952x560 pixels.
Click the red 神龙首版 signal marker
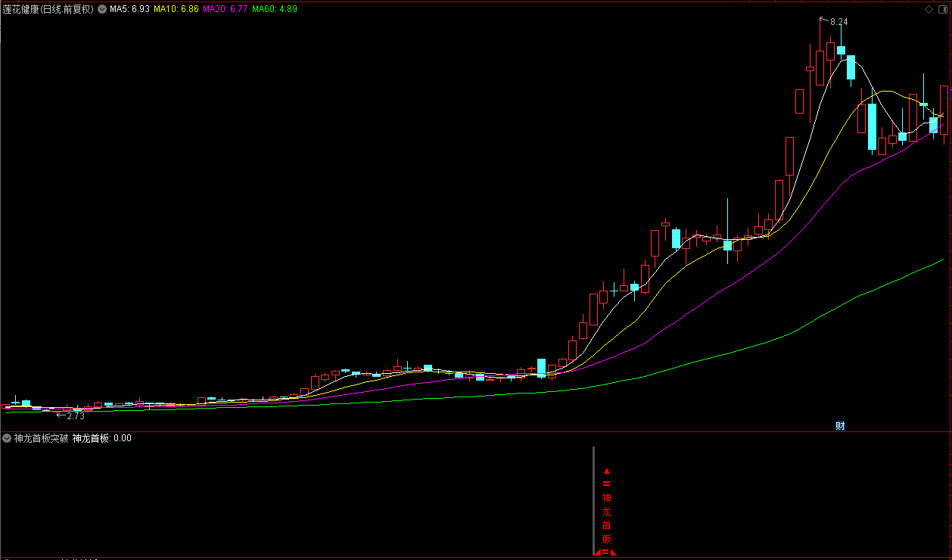coord(606,518)
